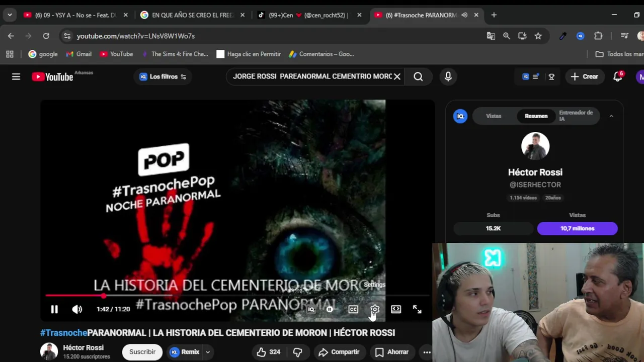Click the search query input field
644x362 pixels.
pos(312,76)
